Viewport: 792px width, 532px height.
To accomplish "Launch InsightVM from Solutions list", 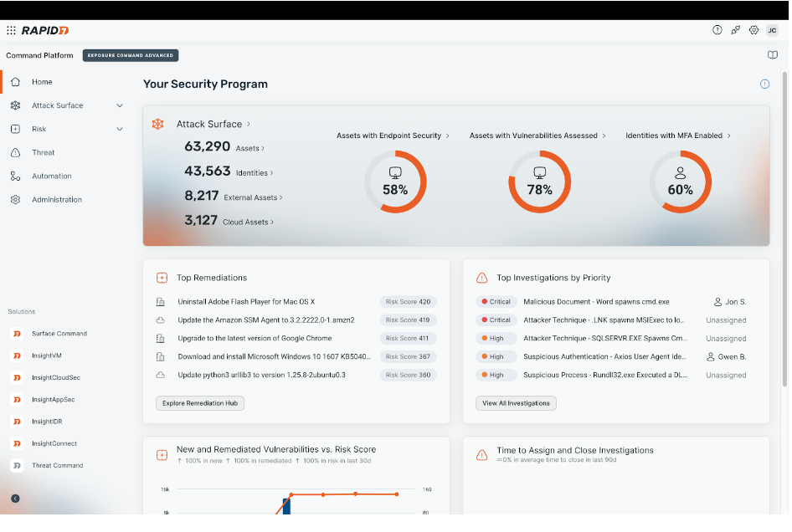I will (46, 356).
